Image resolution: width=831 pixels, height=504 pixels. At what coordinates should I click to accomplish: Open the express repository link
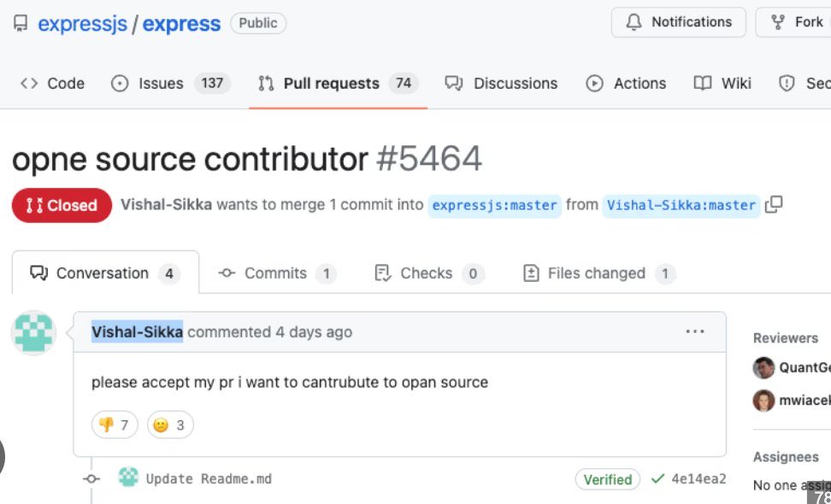pos(181,24)
